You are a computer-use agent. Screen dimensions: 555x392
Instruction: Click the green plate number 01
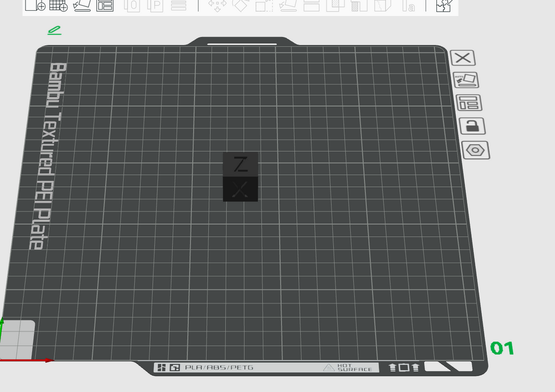502,348
